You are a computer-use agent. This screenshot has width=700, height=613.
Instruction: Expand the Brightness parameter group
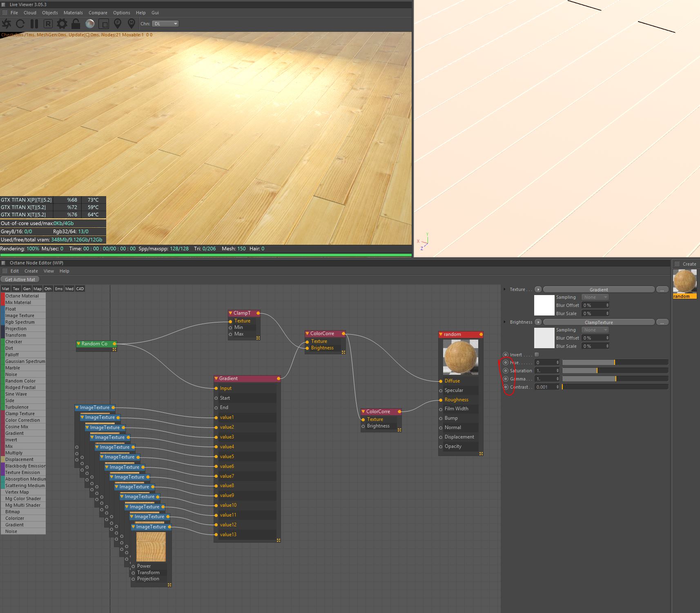[505, 322]
